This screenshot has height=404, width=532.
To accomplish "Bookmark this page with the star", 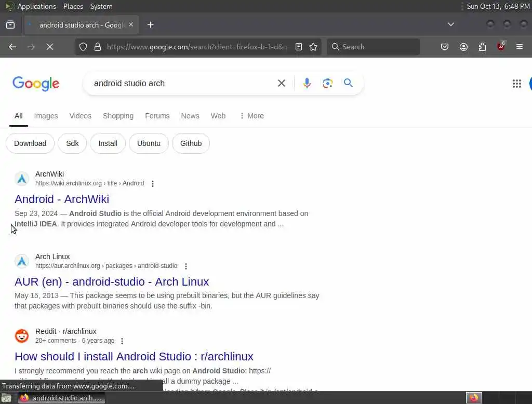I will pos(313,47).
